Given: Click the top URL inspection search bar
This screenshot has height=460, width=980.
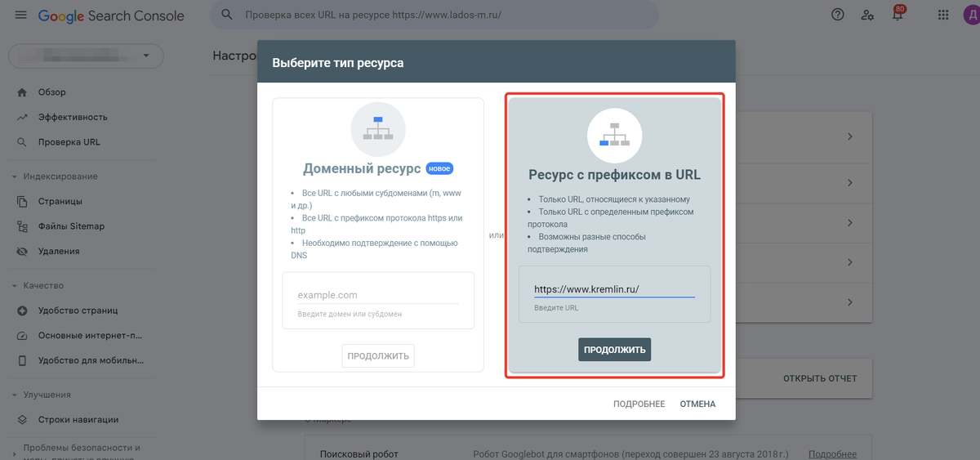Looking at the screenshot, I should (x=434, y=15).
